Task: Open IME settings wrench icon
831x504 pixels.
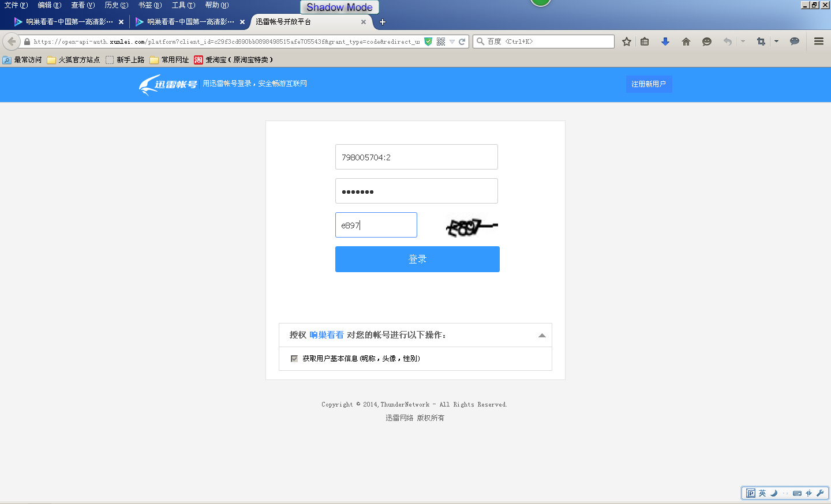Action: point(820,493)
